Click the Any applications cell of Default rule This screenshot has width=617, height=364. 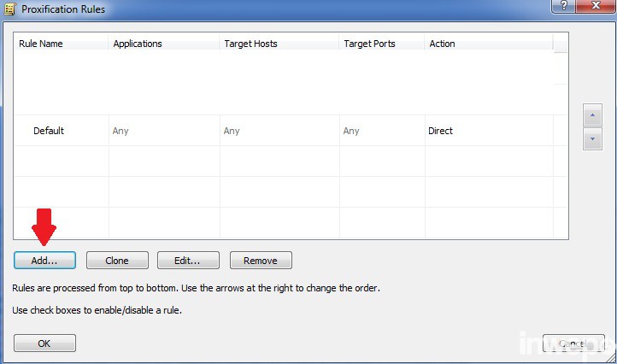[120, 131]
